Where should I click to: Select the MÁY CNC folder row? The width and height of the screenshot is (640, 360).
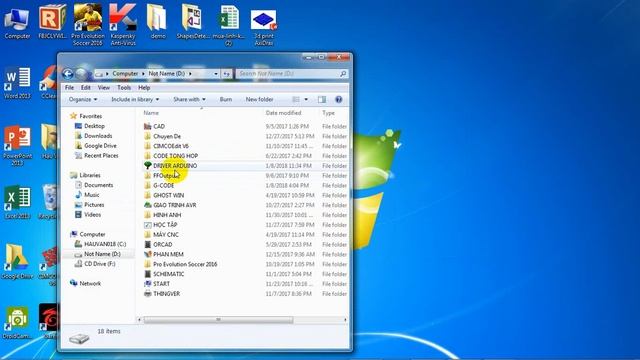pyautogui.click(x=246, y=235)
